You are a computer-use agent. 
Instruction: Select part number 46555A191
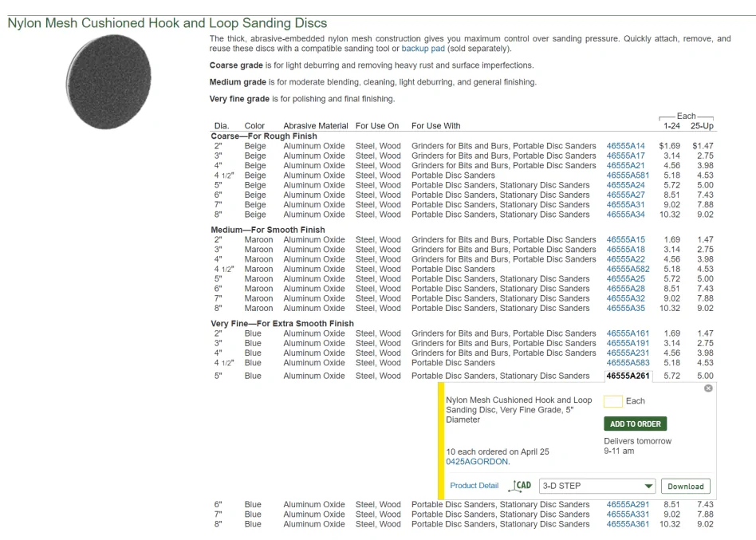point(628,343)
